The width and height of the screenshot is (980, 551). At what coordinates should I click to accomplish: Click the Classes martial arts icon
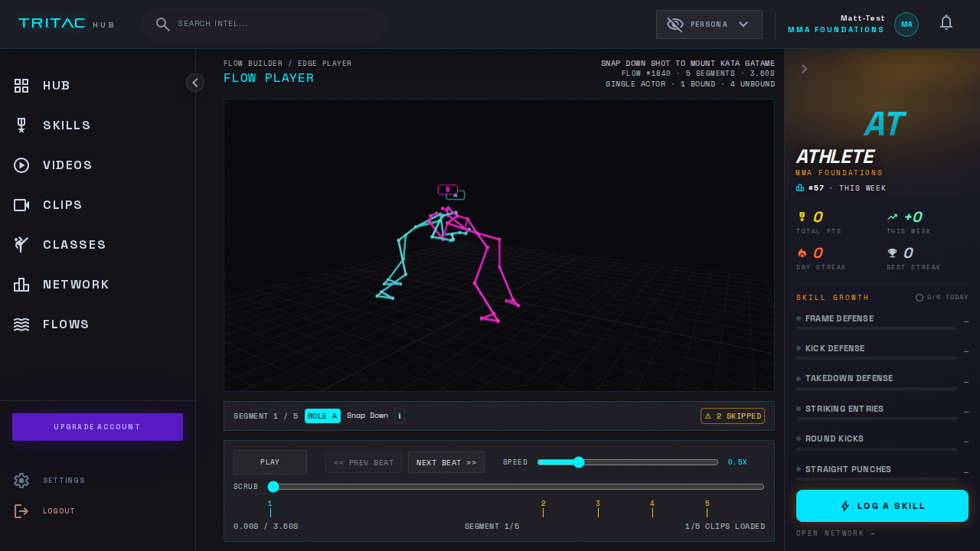(x=21, y=245)
